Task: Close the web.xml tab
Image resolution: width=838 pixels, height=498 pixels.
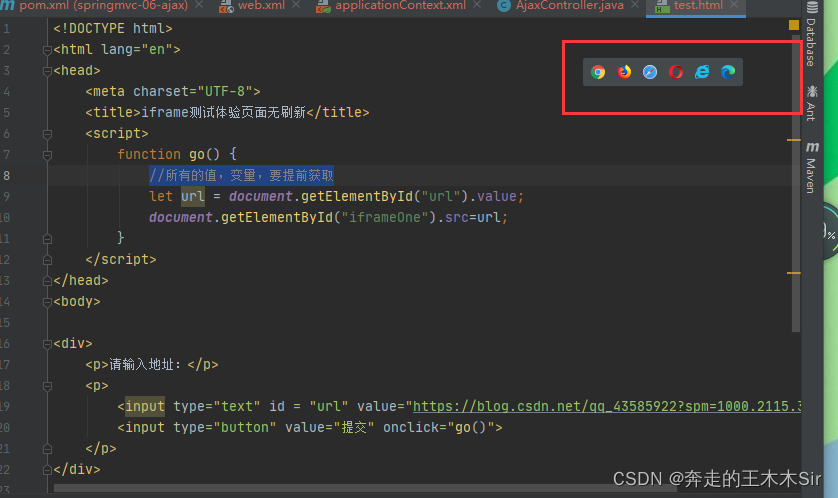Action: pyautogui.click(x=296, y=5)
